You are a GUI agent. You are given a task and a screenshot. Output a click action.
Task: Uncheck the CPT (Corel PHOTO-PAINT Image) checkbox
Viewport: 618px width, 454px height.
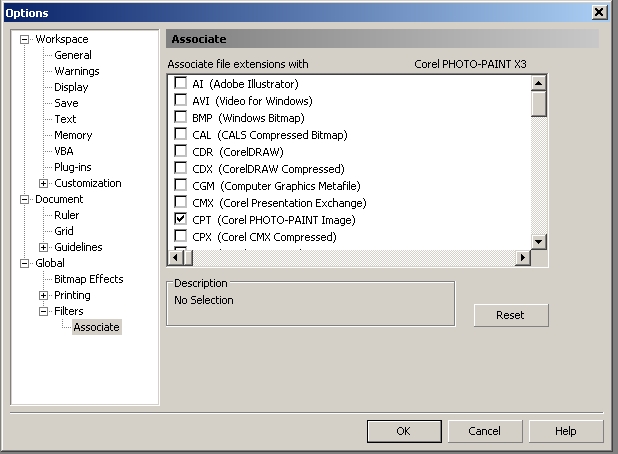(181, 220)
